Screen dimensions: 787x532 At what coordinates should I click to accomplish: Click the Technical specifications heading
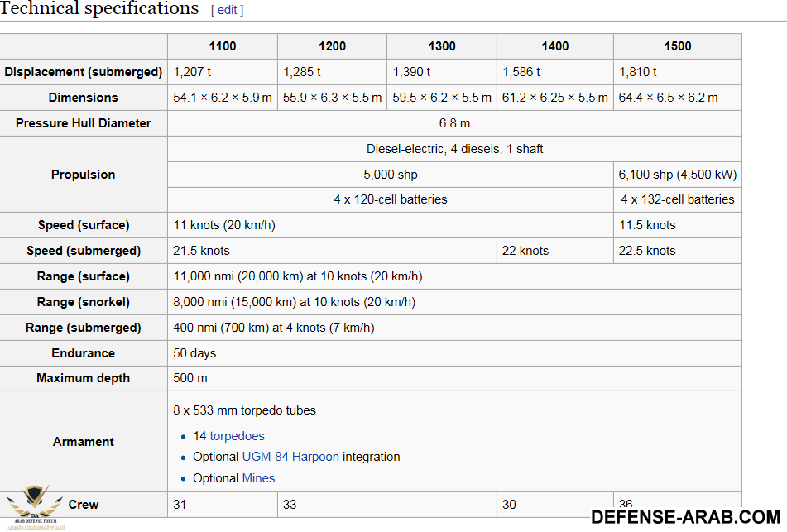99,9
